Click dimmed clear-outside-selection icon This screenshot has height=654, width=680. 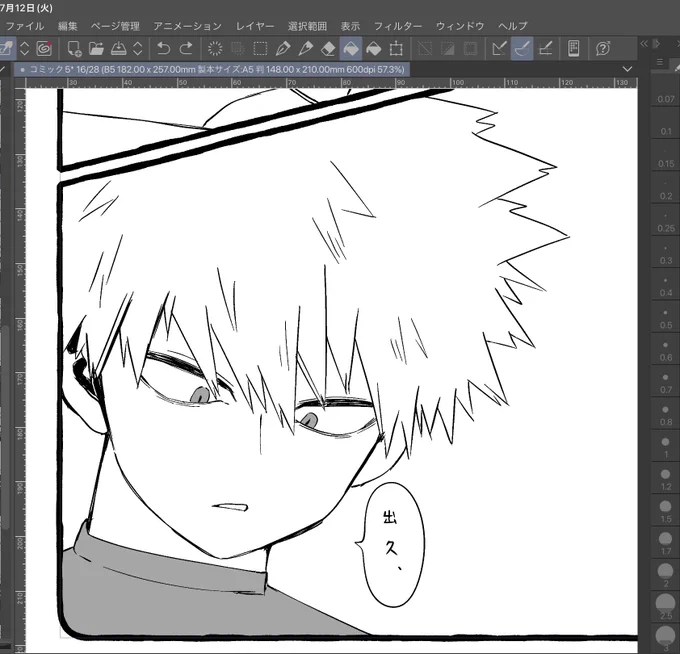tap(238, 48)
